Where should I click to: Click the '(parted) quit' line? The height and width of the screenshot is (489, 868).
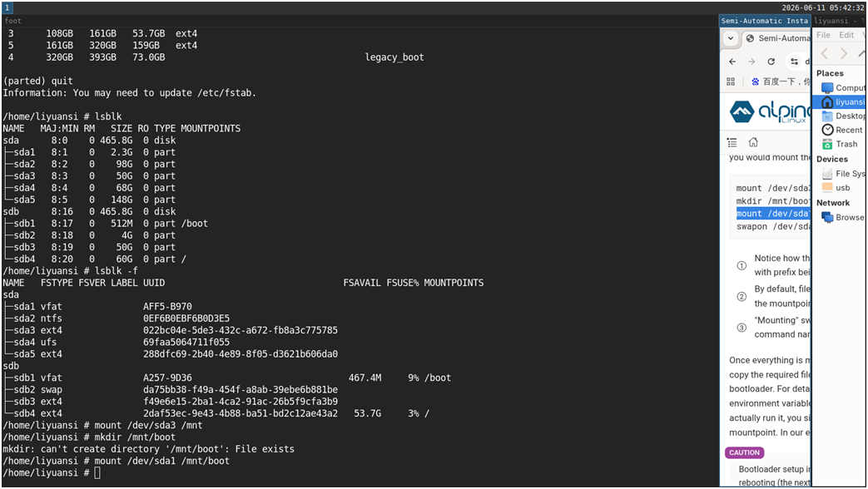click(37, 81)
